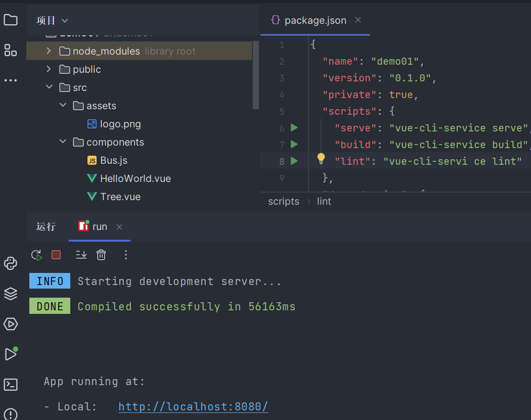Click the scripts breadcrumb
This screenshot has height=420, width=531.
(x=283, y=201)
